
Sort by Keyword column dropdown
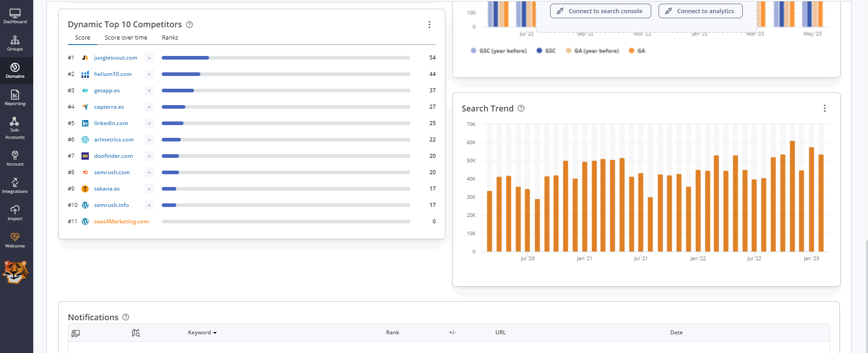[202, 333]
